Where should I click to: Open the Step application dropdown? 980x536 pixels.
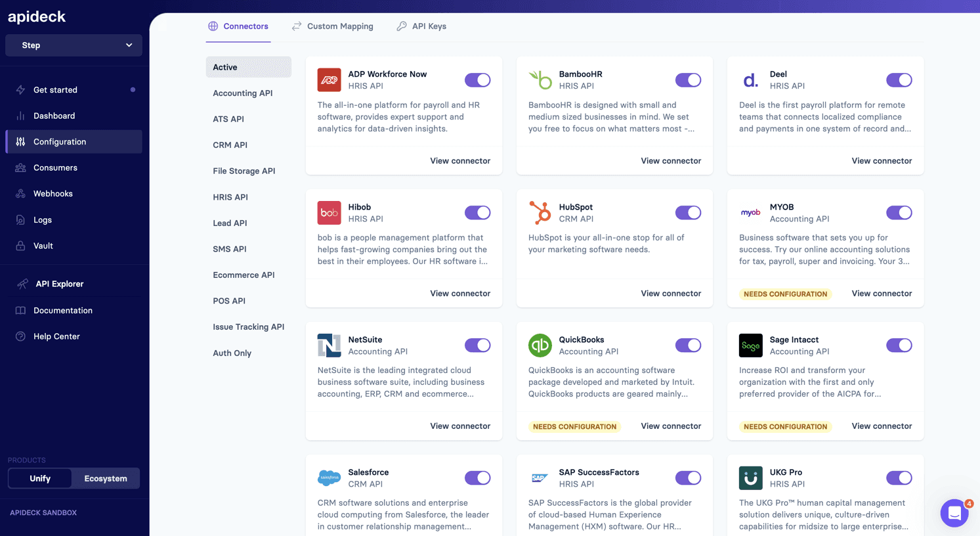[74, 45]
